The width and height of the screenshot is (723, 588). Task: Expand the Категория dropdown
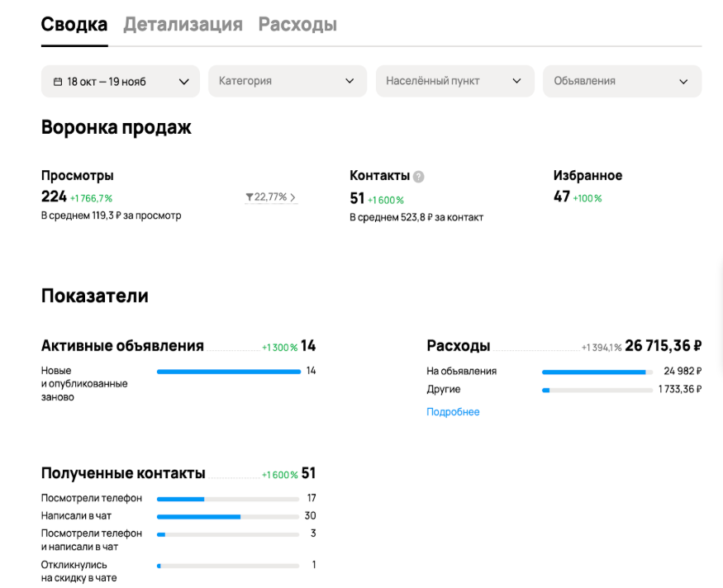[x=288, y=81]
